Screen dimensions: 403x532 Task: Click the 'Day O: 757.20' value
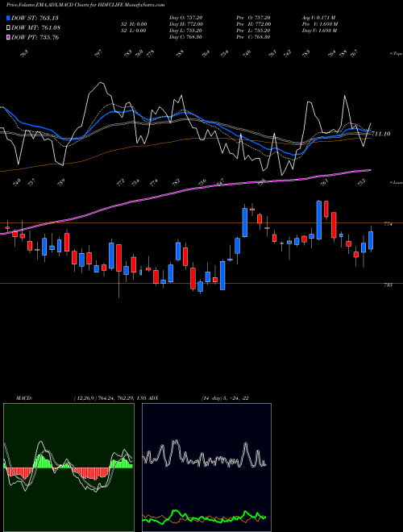tap(186, 18)
